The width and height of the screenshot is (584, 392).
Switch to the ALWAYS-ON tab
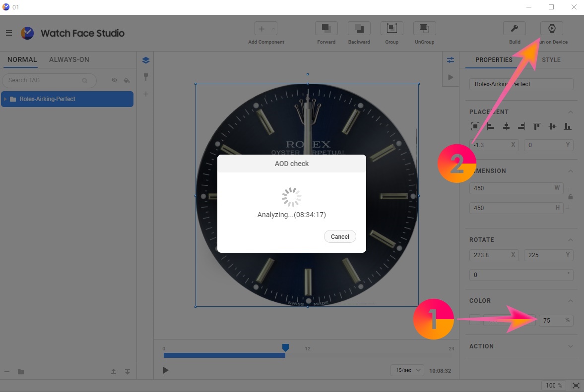(69, 59)
